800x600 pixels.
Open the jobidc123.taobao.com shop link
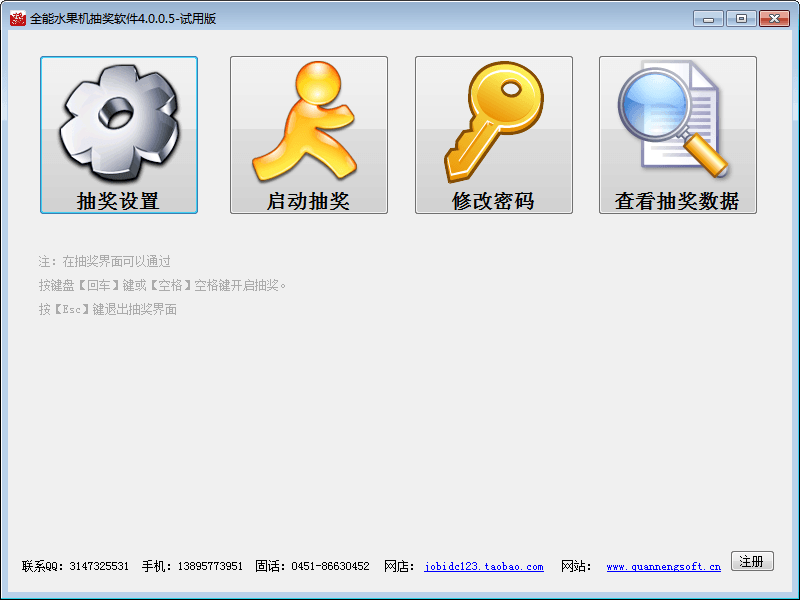484,567
